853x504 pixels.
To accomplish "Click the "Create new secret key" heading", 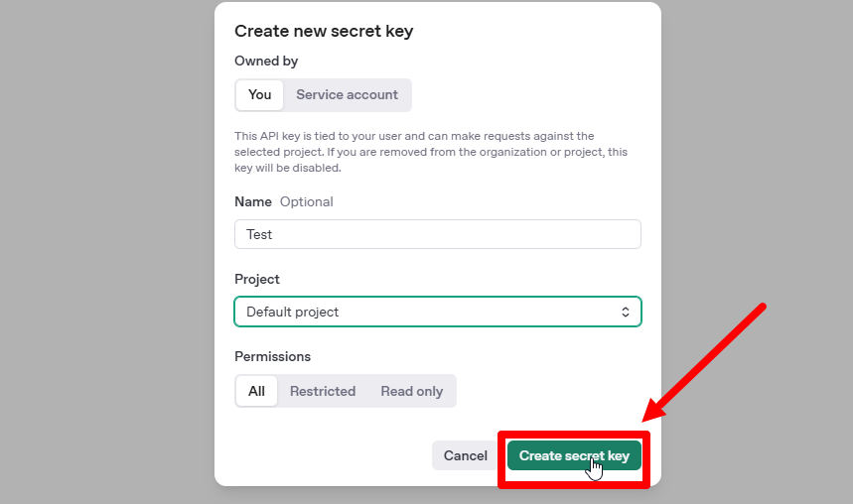I will [324, 31].
